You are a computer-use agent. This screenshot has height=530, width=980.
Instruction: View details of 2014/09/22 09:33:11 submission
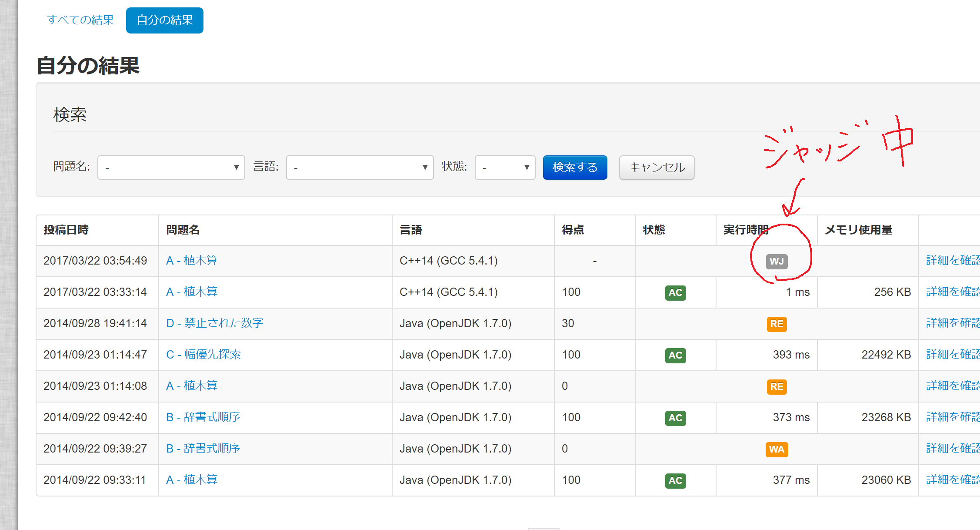click(x=953, y=480)
